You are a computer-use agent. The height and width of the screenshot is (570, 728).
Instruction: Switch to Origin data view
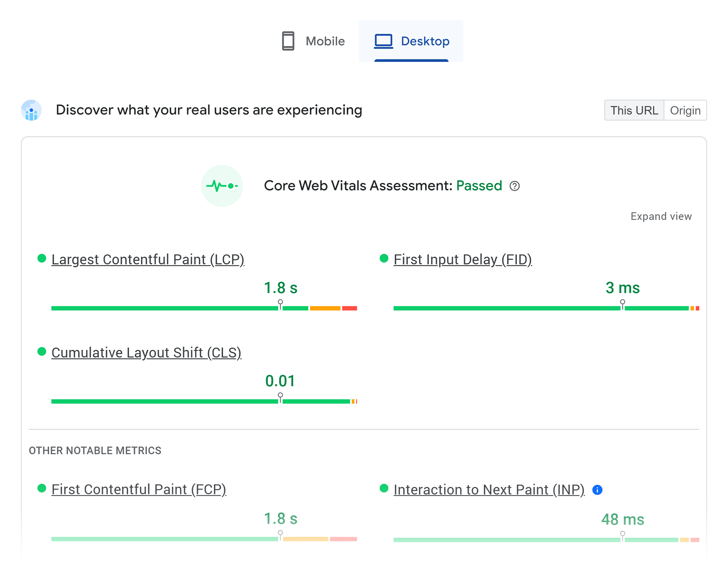click(x=685, y=110)
